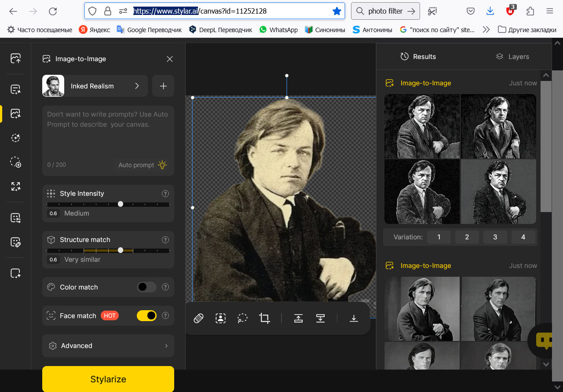This screenshot has height=392, width=563.
Task: Open Firefox Pocket save icon
Action: tap(471, 11)
